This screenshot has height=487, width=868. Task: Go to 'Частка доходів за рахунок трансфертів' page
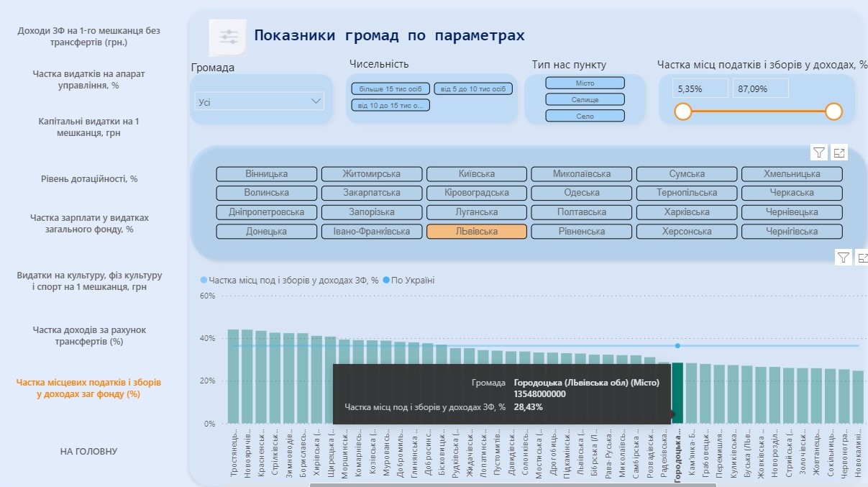[x=89, y=336]
